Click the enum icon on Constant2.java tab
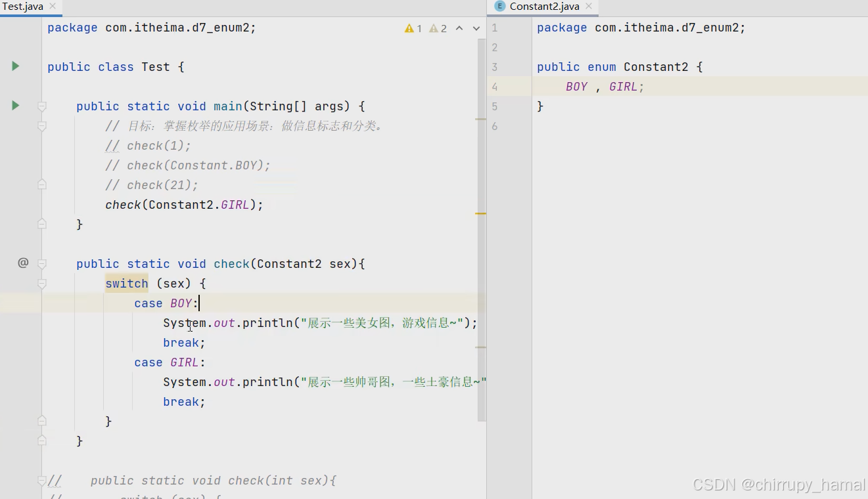 pyautogui.click(x=500, y=7)
